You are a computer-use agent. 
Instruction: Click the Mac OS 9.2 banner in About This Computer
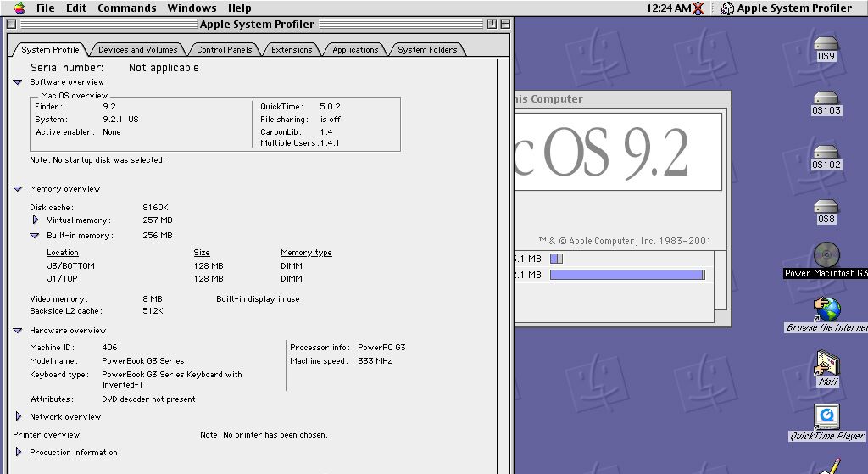618,152
